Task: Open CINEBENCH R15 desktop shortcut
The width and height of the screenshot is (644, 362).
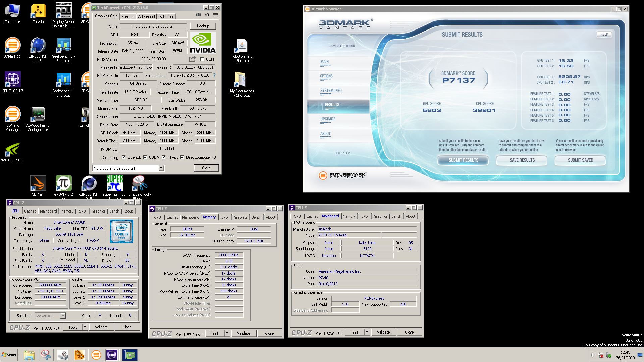Action: (x=89, y=186)
